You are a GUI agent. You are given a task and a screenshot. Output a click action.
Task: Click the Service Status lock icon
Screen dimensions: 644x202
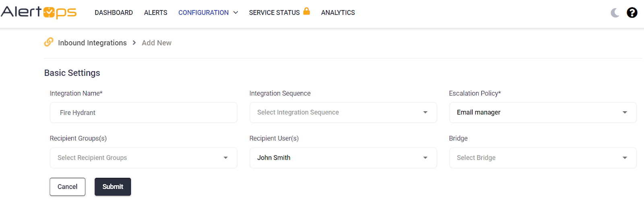tap(306, 11)
